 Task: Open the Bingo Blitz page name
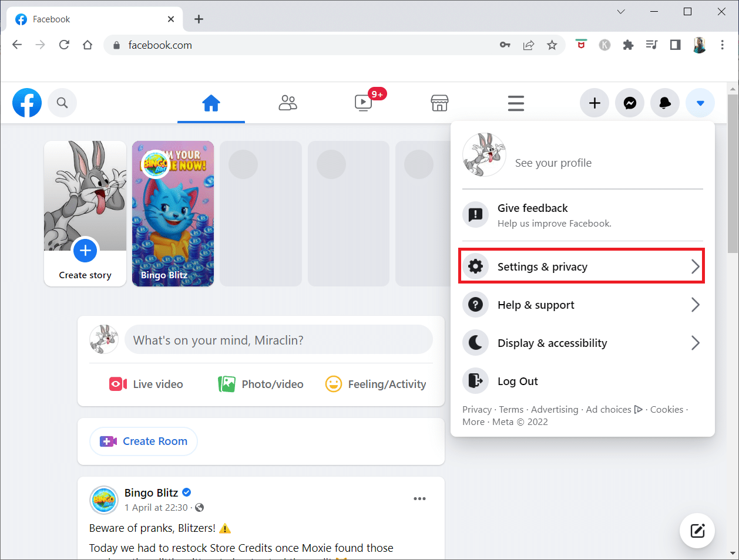point(151,492)
